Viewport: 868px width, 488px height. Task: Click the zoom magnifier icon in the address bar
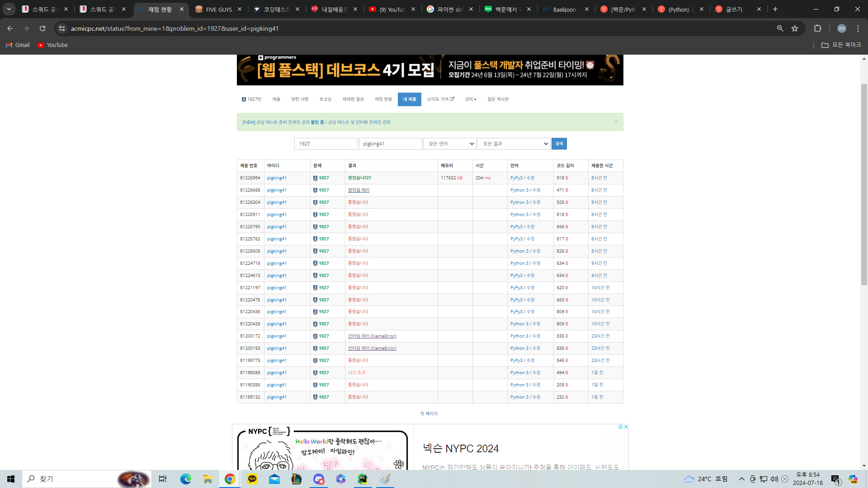tap(780, 28)
